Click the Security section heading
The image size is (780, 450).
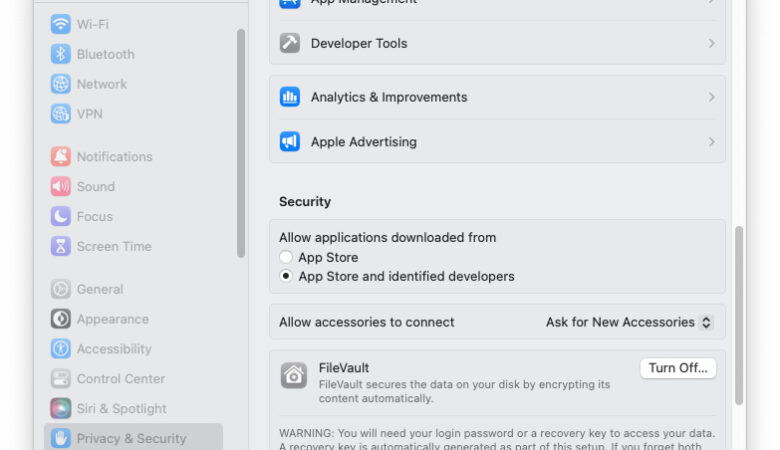pos(305,201)
